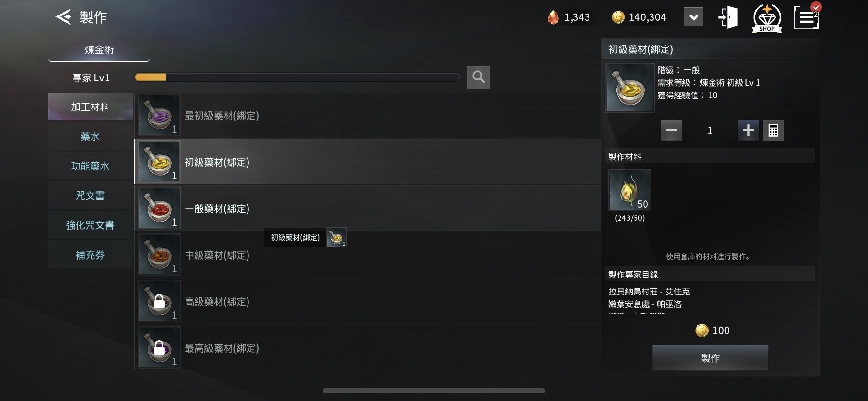Screen dimensions: 868x401
Task: Open the quantity calculator icon
Action: pos(773,130)
